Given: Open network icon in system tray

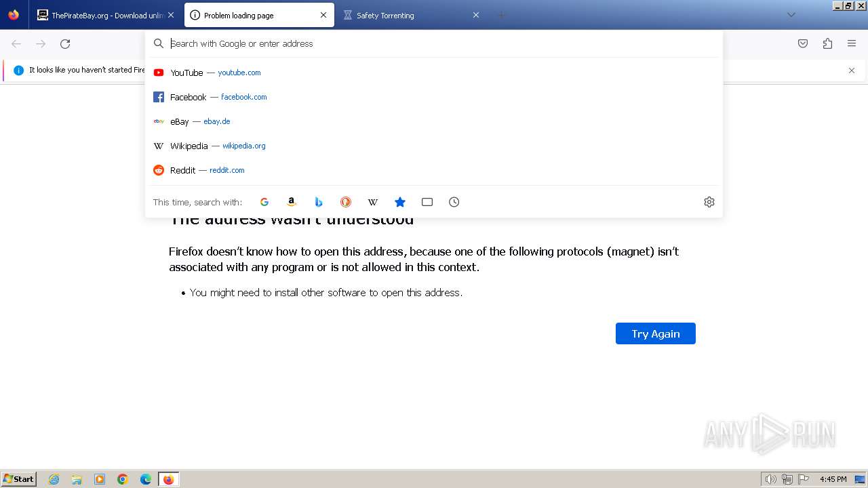Looking at the screenshot, I should click(x=787, y=479).
